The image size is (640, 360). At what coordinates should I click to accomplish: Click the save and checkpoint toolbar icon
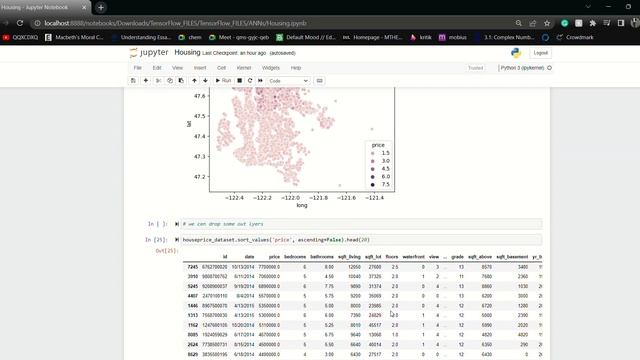(133, 81)
